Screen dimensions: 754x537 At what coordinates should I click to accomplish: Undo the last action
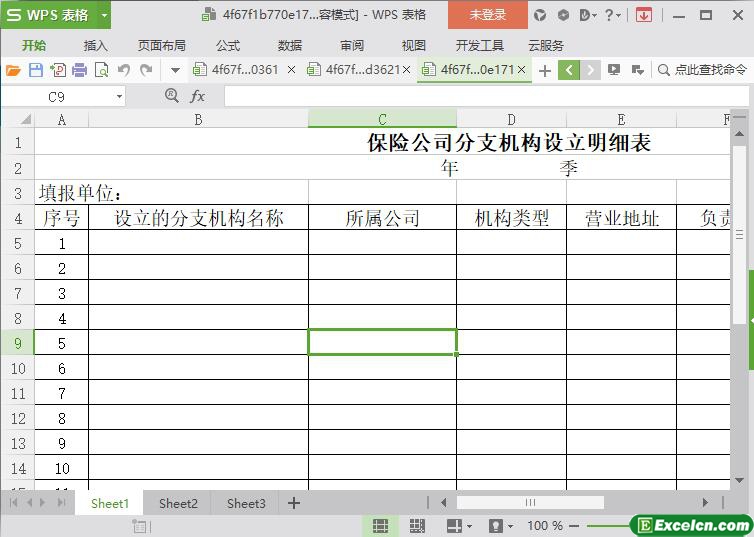click(124, 70)
